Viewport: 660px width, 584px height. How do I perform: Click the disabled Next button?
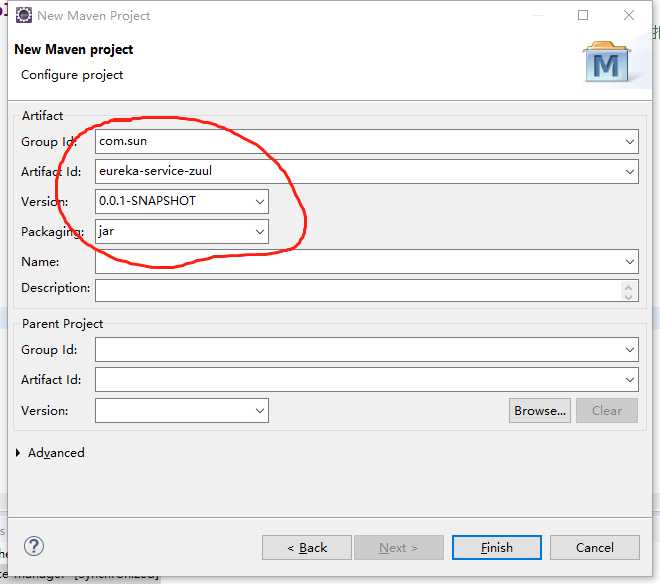[x=399, y=547]
